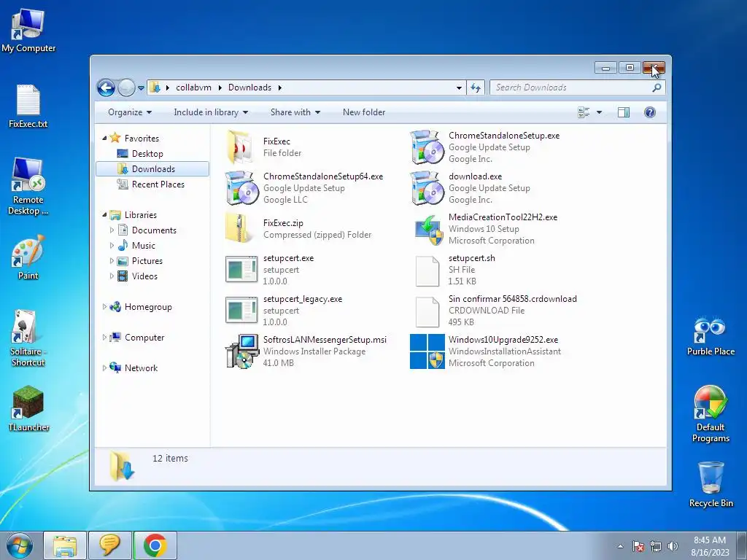
Task: Launch Paint from the desktop
Action: click(x=28, y=257)
